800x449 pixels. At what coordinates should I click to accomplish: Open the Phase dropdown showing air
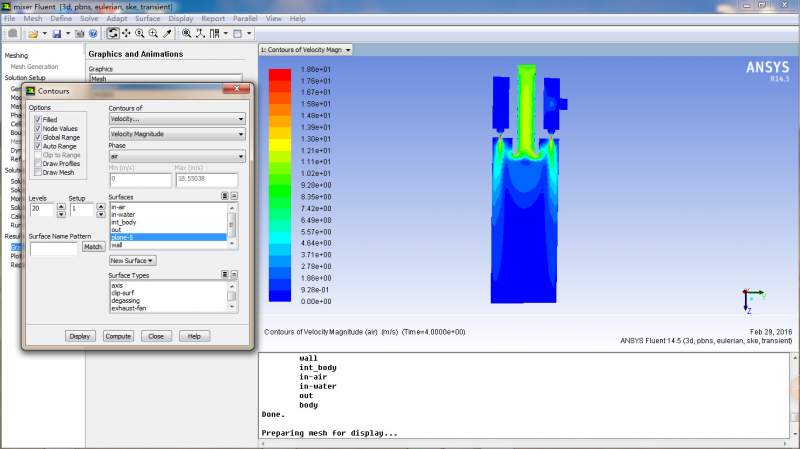click(177, 157)
